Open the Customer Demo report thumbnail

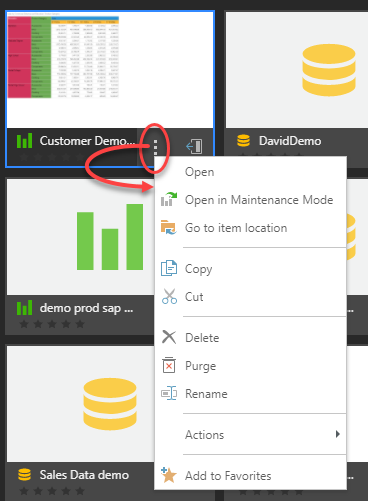[x=110, y=70]
